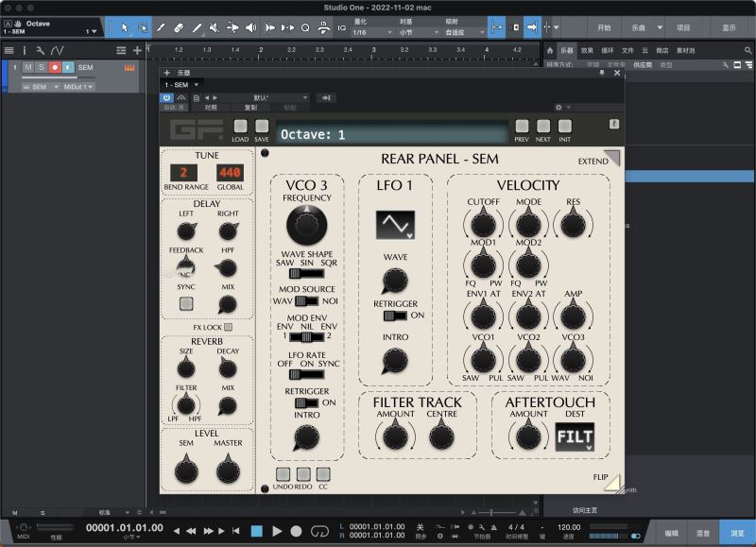The height and width of the screenshot is (547, 756).
Task: Click the INIT patch button on SEM
Action: pyautogui.click(x=564, y=127)
